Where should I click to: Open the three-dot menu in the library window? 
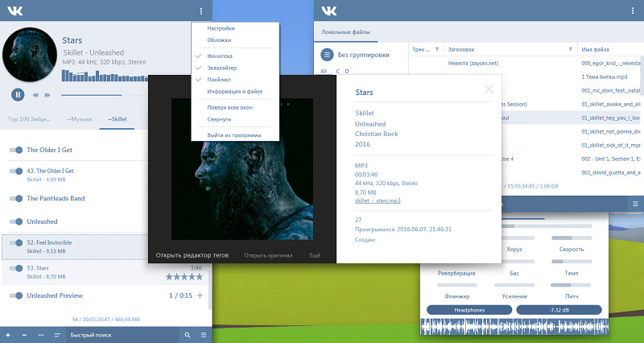[633, 11]
